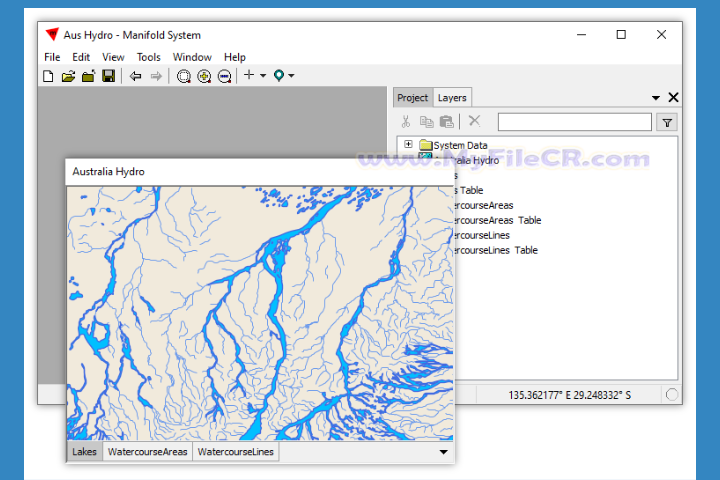The width and height of the screenshot is (720, 480).
Task: Open the Tools menu
Action: [148, 57]
